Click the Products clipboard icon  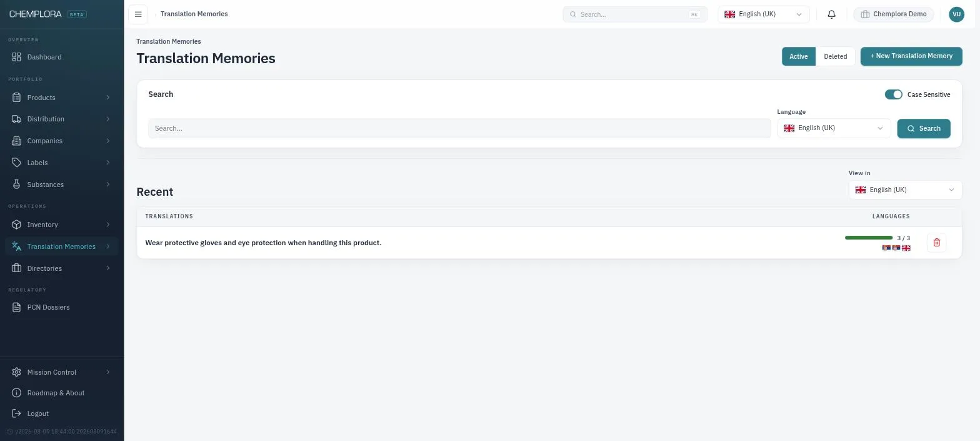click(x=17, y=98)
